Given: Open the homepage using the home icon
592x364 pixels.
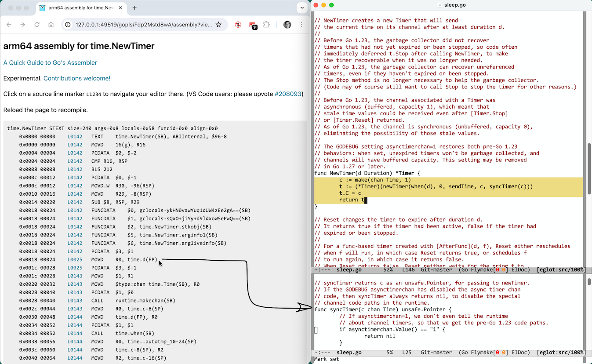Looking at the screenshot, I should [x=51, y=25].
